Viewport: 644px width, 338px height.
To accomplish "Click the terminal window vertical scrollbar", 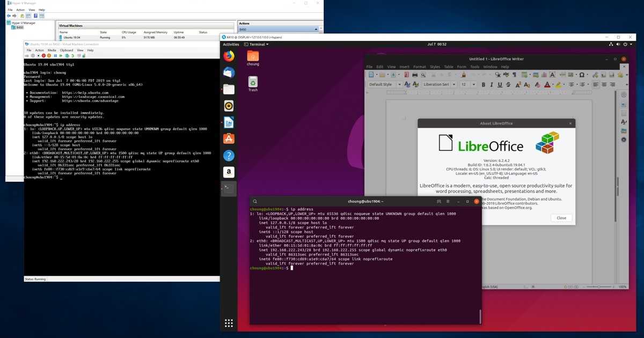I will pos(480,315).
